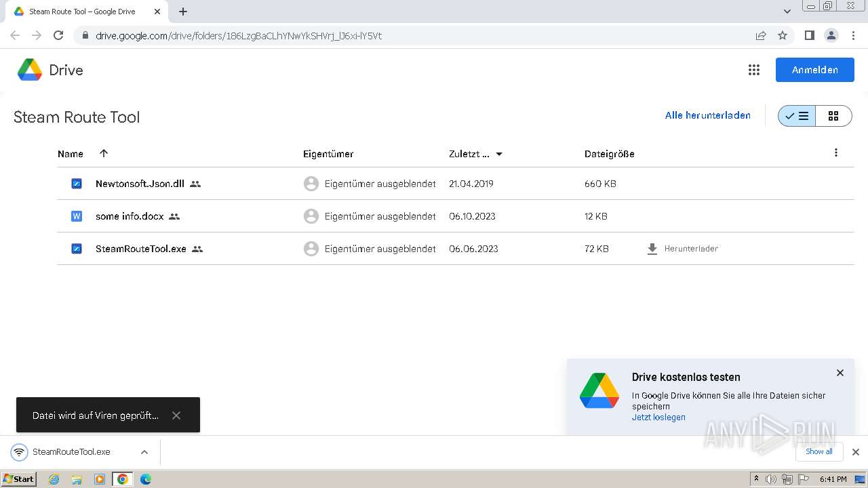868x488 pixels.
Task: Follow the Jetzt loslegen link
Action: tap(658, 418)
